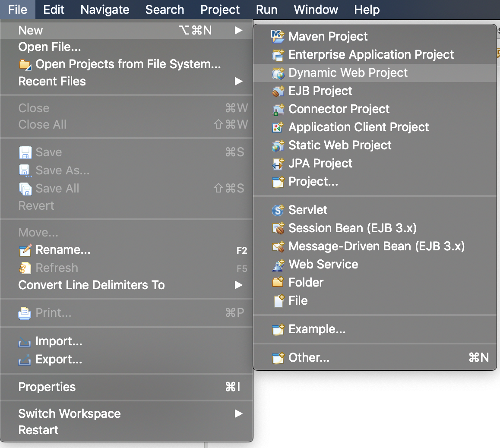Click the Message-Driven Bean icon
Viewport: 500px width, 448px height.
(278, 246)
